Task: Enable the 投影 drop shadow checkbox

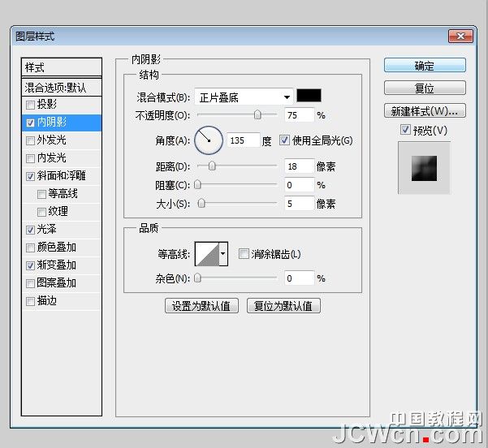Action: [30, 106]
